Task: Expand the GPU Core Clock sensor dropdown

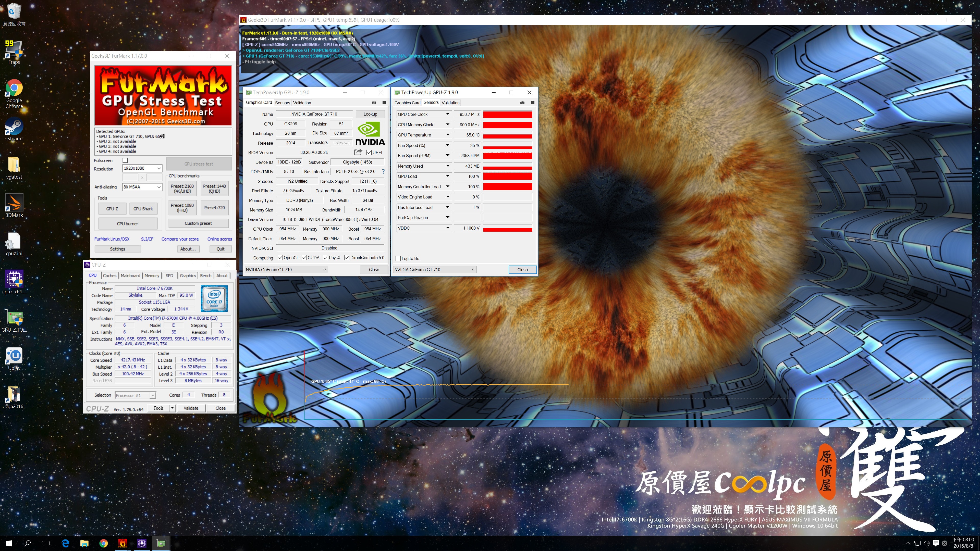Action: pos(448,114)
